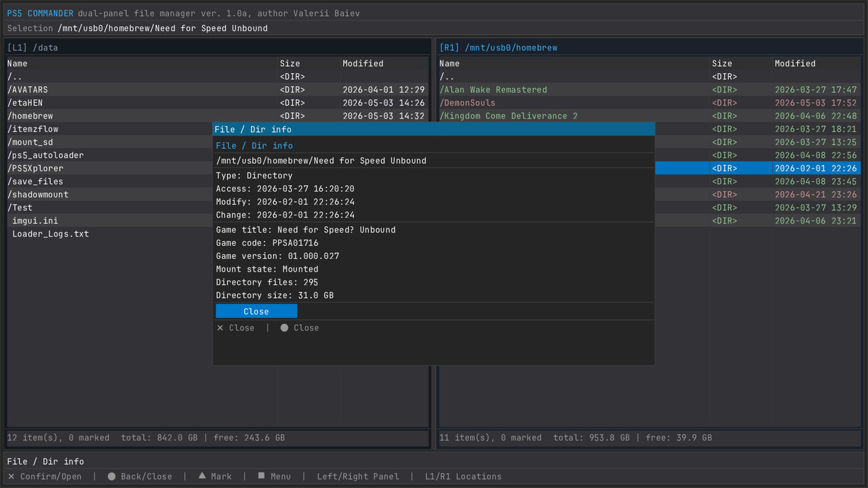Image resolution: width=868 pixels, height=488 pixels.
Task: Click Mount state: Mounted line
Action: coord(267,269)
